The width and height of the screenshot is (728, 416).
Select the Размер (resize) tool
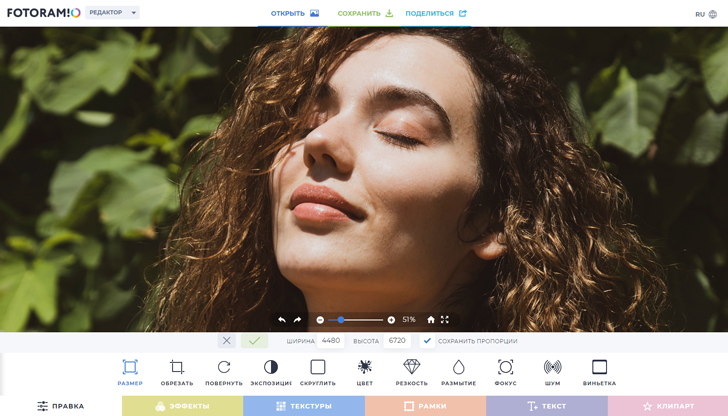[x=130, y=371]
